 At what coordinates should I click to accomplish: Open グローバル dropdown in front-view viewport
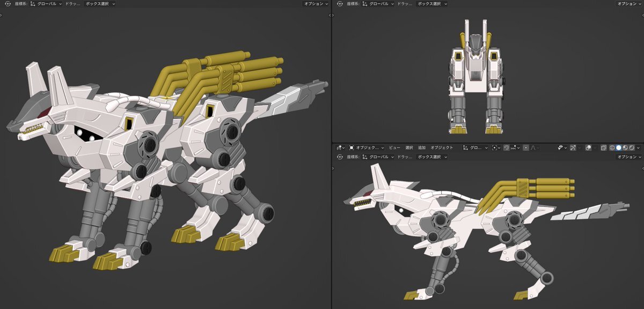(x=378, y=3)
